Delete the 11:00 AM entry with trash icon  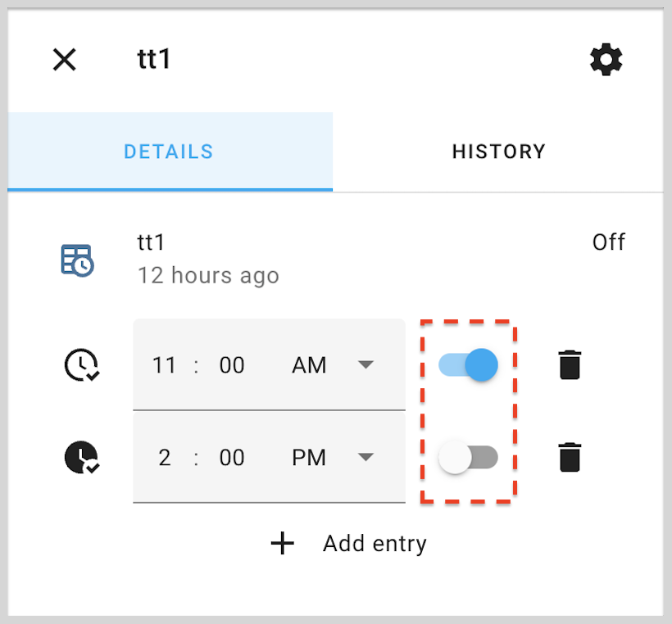[x=569, y=365]
